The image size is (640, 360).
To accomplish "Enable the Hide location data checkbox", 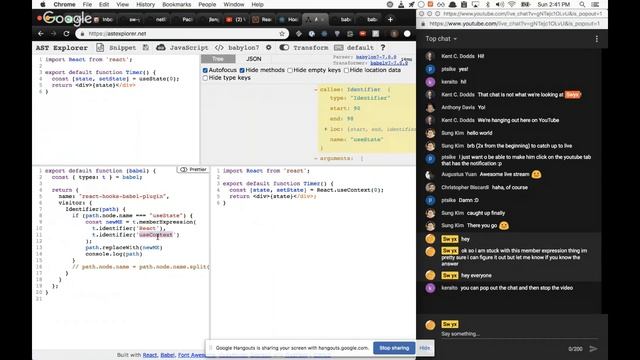I will point(346,70).
